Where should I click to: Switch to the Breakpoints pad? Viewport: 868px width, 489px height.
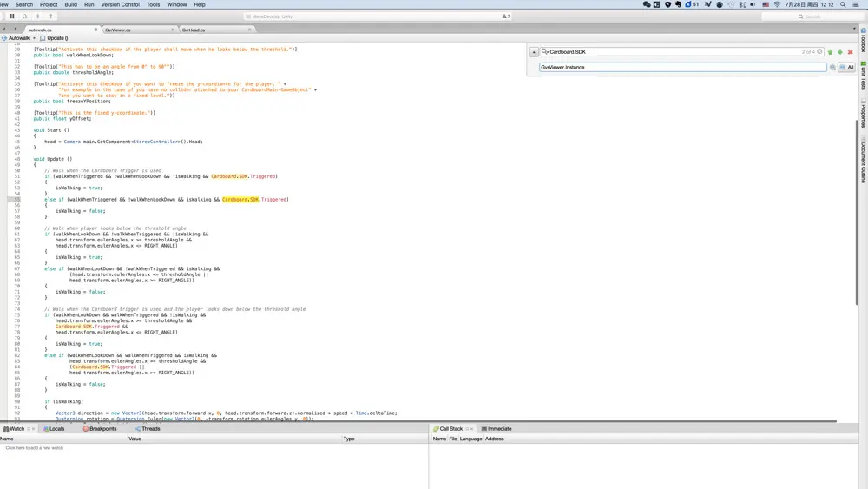pyautogui.click(x=100, y=429)
